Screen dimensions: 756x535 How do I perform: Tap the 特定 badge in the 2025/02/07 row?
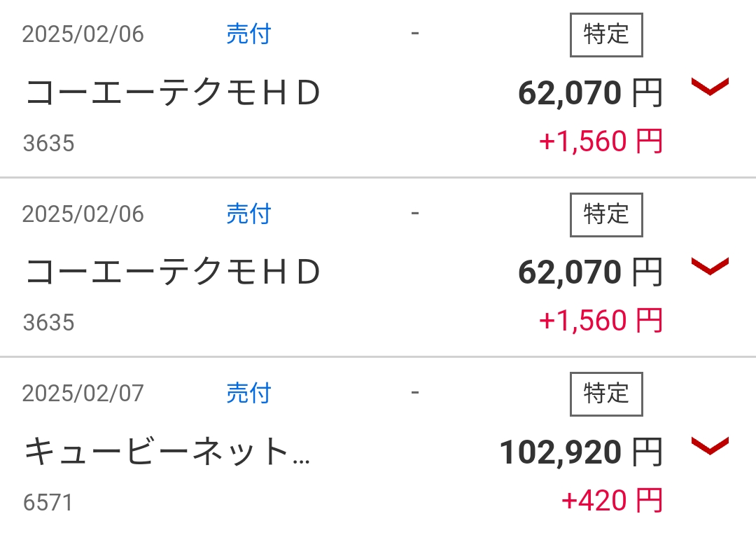pyautogui.click(x=606, y=394)
